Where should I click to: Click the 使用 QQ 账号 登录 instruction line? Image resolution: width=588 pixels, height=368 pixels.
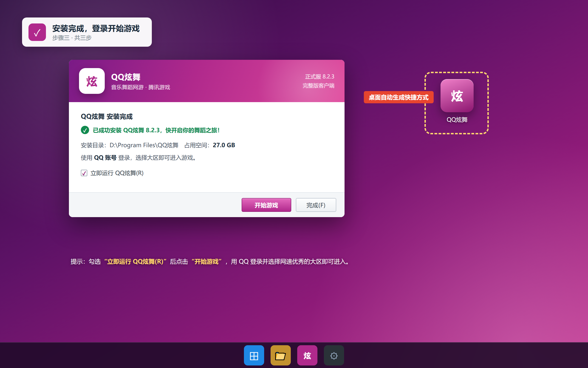point(139,158)
